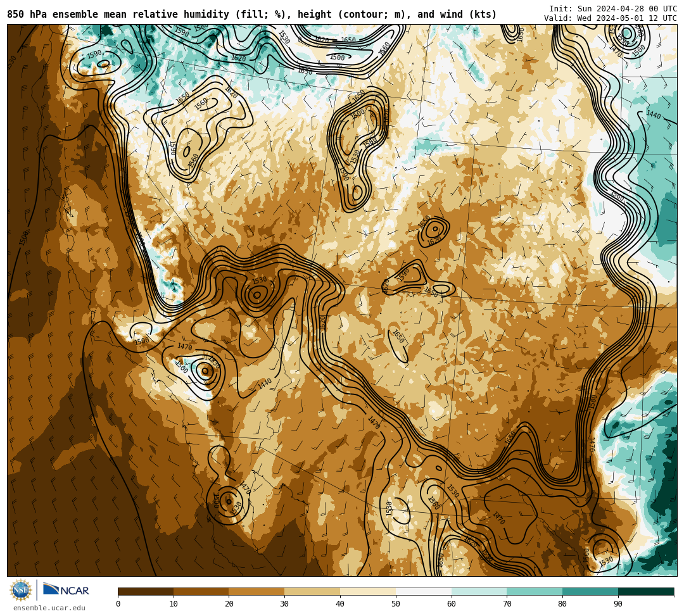
Task: Open the ensemble.ucar.edu link text
Action: [49, 608]
